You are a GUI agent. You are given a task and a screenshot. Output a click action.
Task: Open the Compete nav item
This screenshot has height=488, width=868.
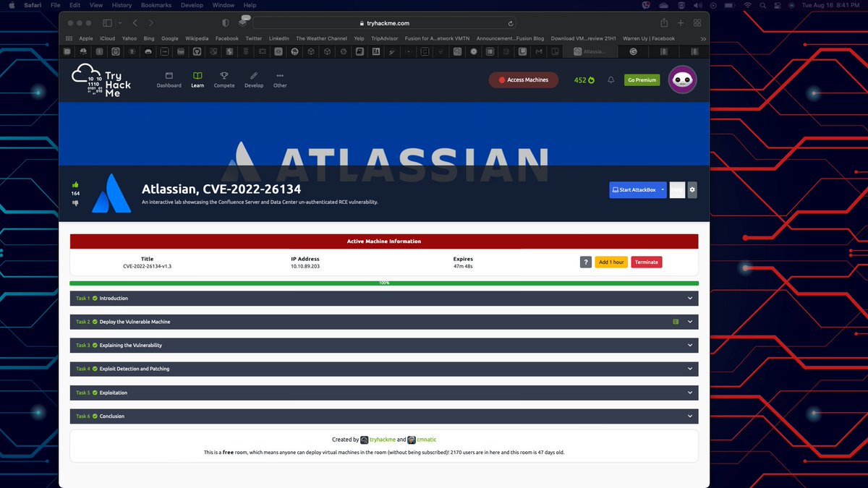(x=224, y=80)
